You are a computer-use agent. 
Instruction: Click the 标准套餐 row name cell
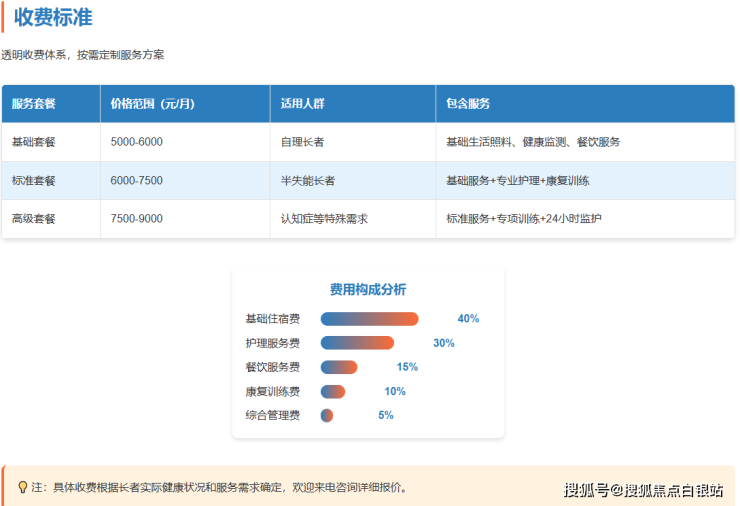[33, 181]
